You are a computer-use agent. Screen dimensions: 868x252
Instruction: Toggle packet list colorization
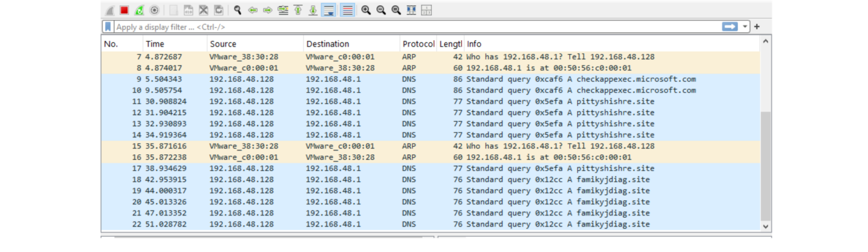(347, 10)
